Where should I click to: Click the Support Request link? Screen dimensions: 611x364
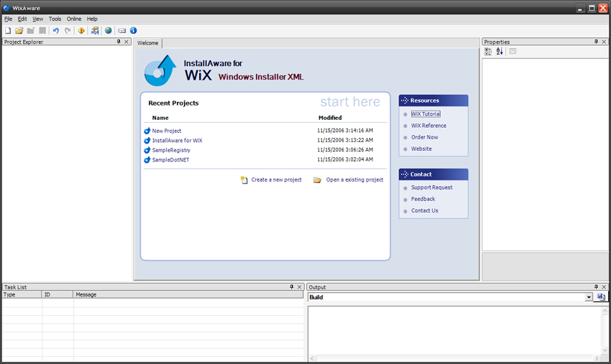[x=432, y=187]
